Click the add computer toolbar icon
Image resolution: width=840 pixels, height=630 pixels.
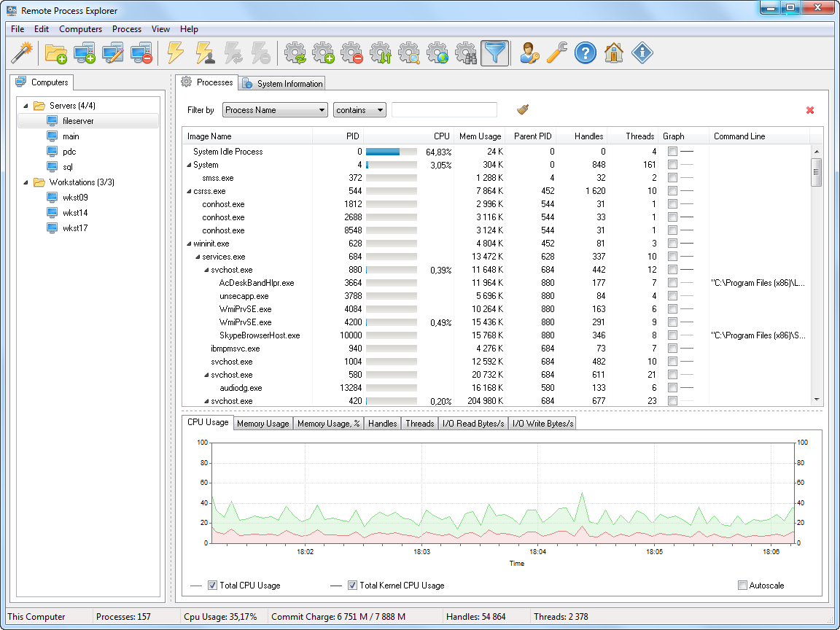point(84,52)
